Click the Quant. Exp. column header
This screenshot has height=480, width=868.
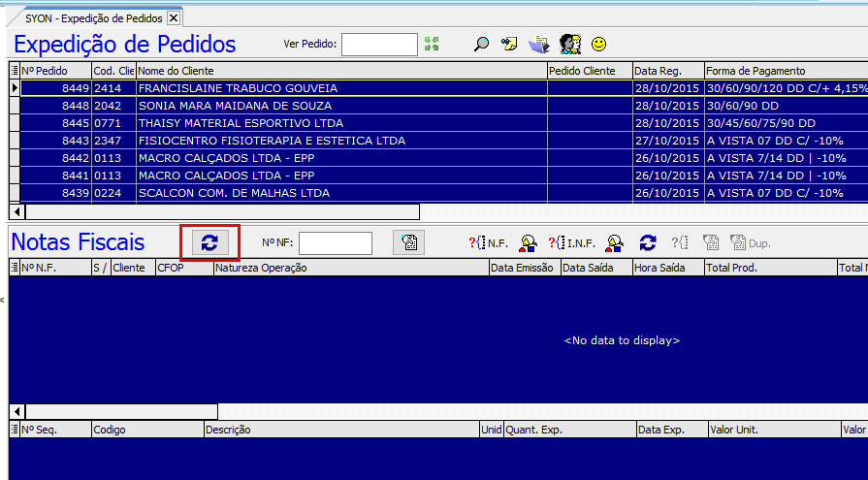(569, 430)
